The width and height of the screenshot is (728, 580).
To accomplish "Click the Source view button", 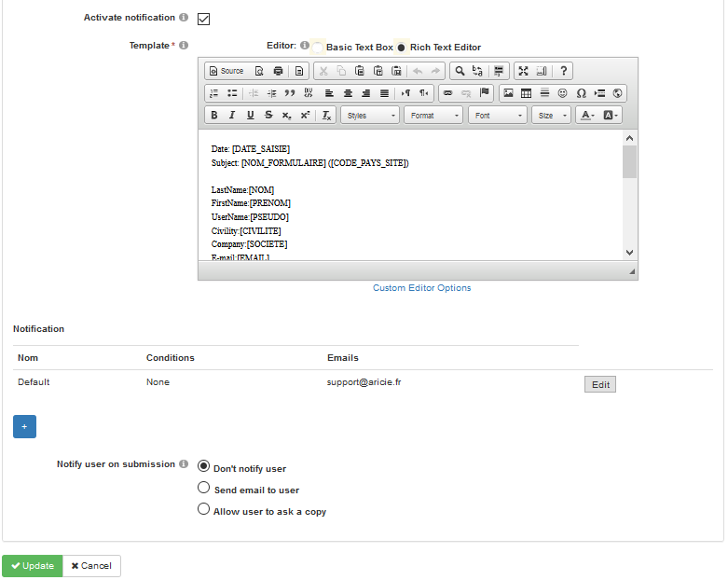I will click(227, 71).
